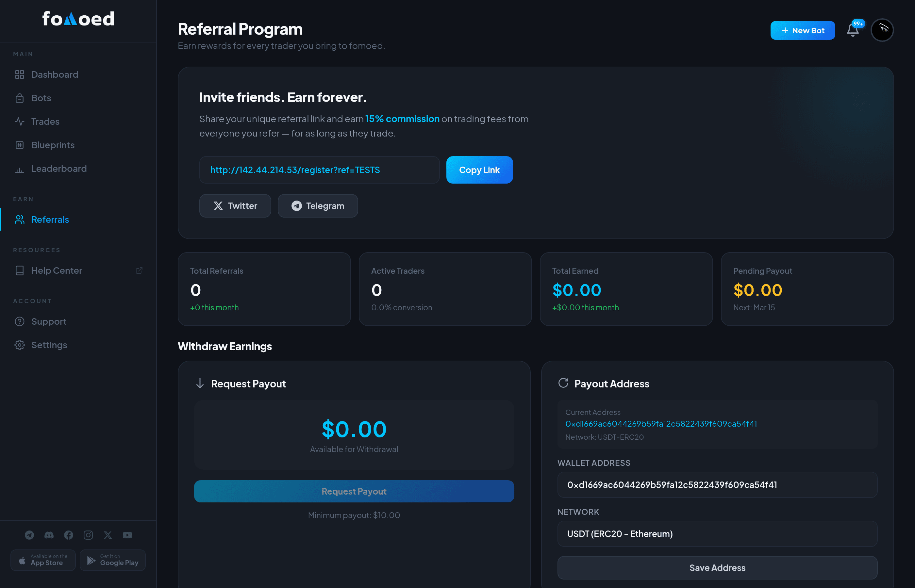Create a New Bot
This screenshot has height=588, width=915.
click(803, 30)
